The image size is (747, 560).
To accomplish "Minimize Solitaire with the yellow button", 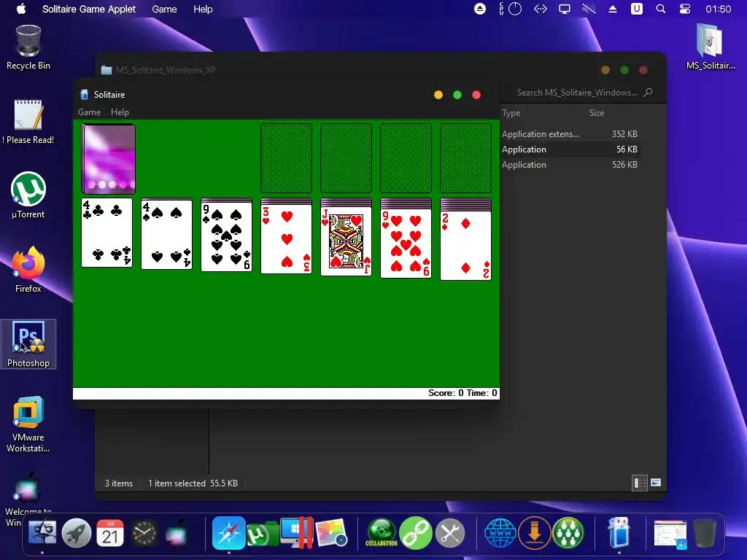I will (438, 95).
